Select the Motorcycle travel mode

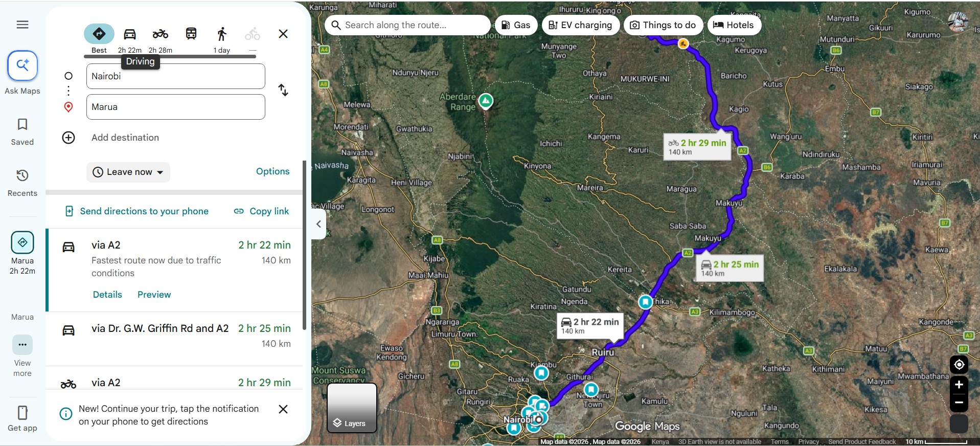click(x=161, y=39)
